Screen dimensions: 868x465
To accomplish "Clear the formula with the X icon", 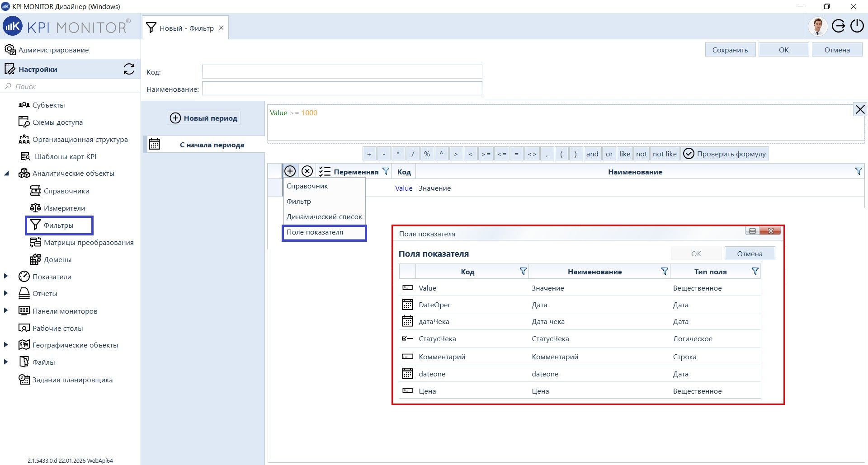I will 860,109.
